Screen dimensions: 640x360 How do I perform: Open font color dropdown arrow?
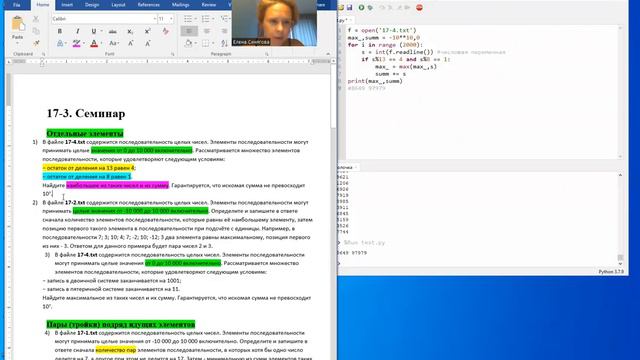[101, 43]
